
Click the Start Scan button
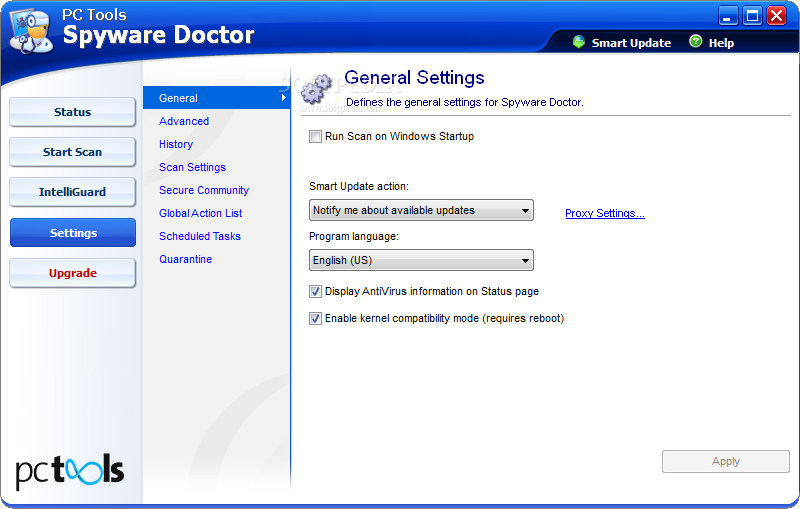click(x=72, y=152)
